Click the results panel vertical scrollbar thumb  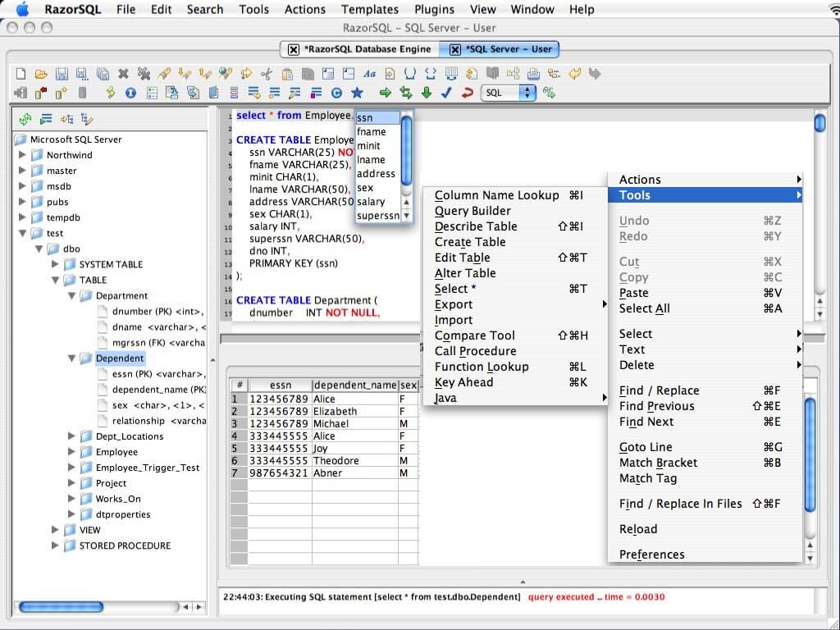(810, 454)
